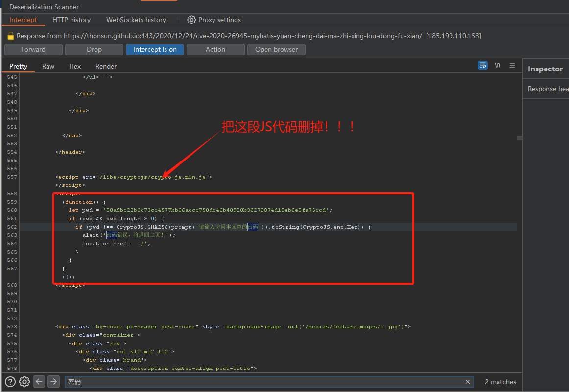
Task: Expand the Response headers section in Inspector
Action: click(x=548, y=89)
